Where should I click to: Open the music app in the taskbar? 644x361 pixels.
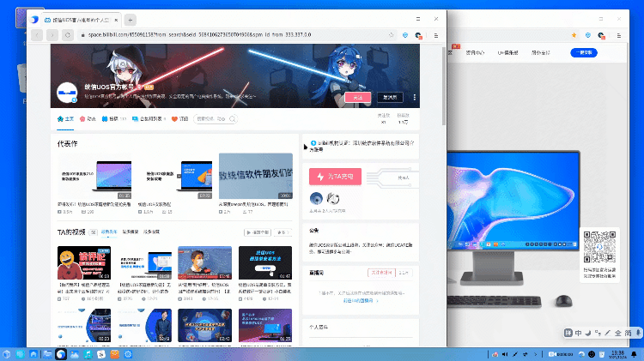88,354
